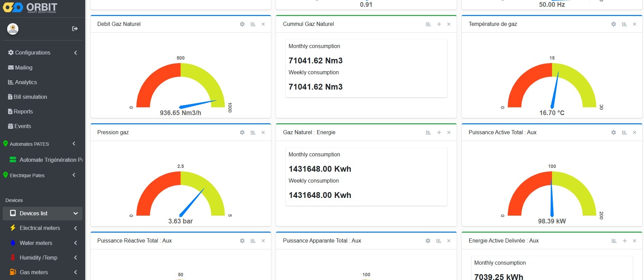Open settings gear on Température de gaz widget
This screenshot has width=644, height=280.
tap(614, 24)
